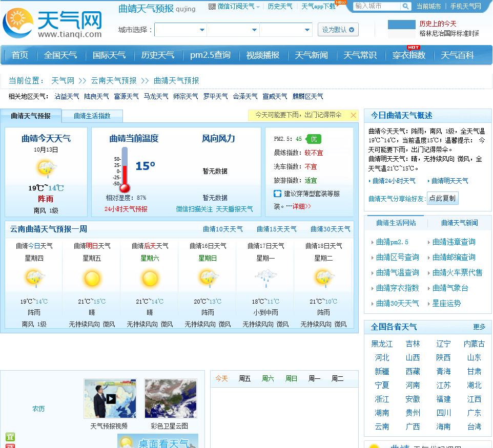The height and width of the screenshot is (448, 493).
Task: Click the green 优 air quality badge
Action: pos(314,139)
